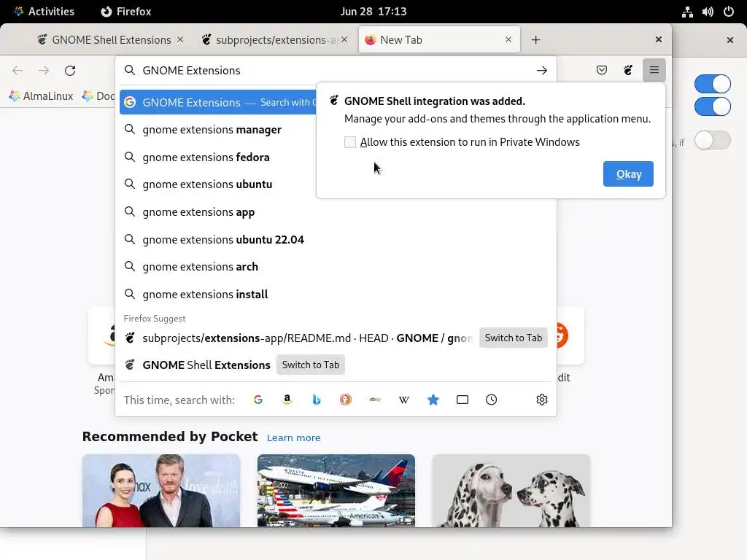Open search settings gear icon
The image size is (747, 560).
[542, 400]
